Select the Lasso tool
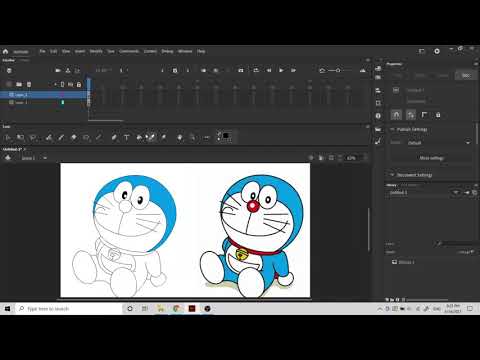480x360 pixels. click(33, 137)
